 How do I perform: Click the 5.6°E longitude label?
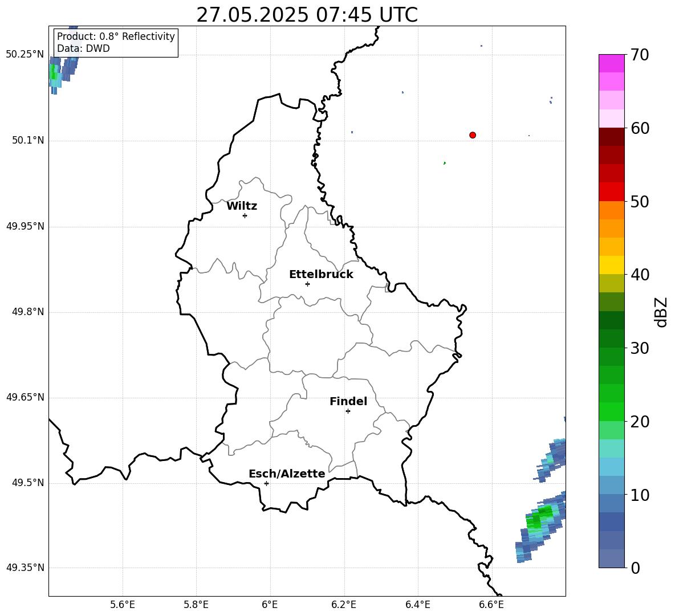(x=123, y=605)
